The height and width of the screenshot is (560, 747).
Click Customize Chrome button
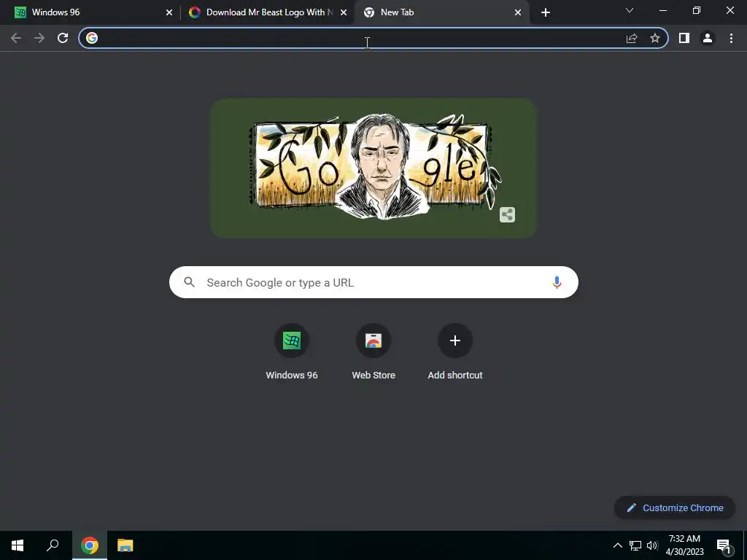point(675,507)
